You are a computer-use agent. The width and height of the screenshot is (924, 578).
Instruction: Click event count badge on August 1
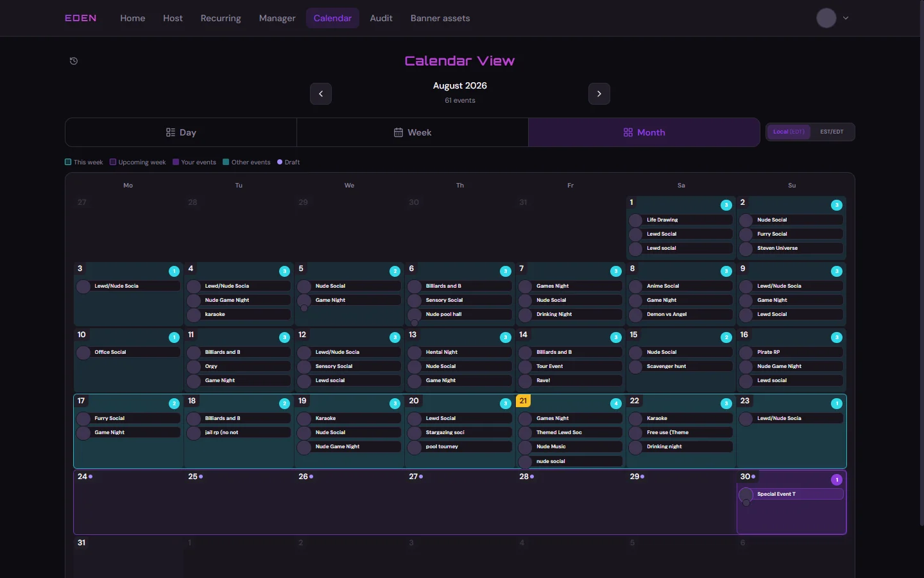726,206
